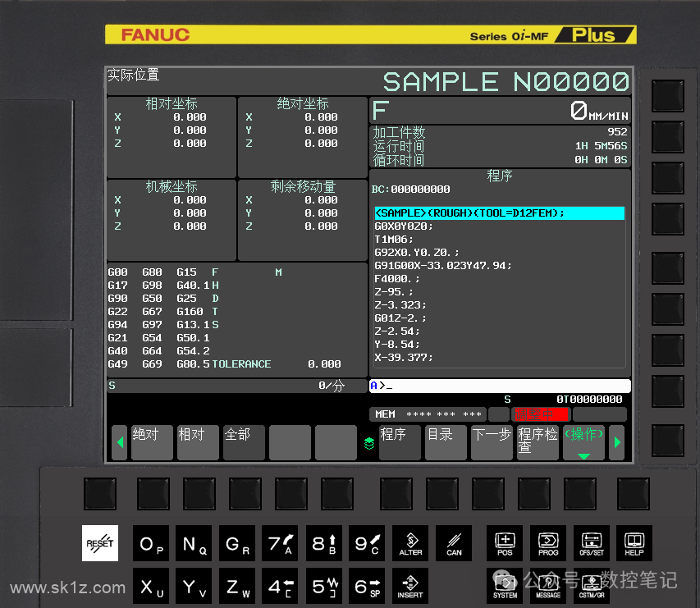Click the topmost physical button right of the display
Screen dimensions: 700x608
tap(668, 95)
